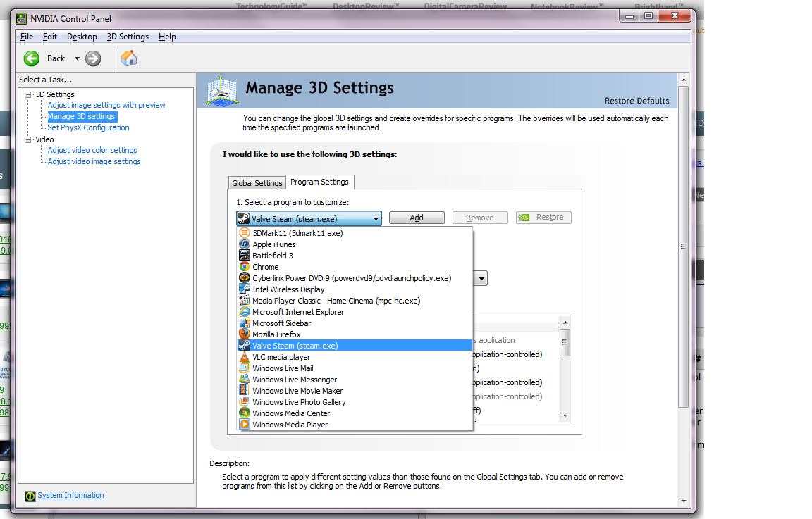Click the Chrome icon in program list
The width and height of the screenshot is (812, 519).
click(x=245, y=267)
